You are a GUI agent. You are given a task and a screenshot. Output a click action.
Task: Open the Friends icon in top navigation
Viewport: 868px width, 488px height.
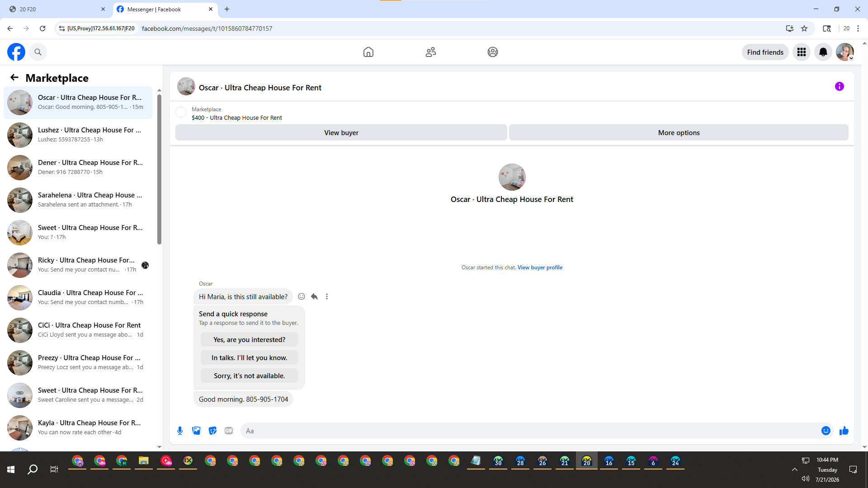431,52
